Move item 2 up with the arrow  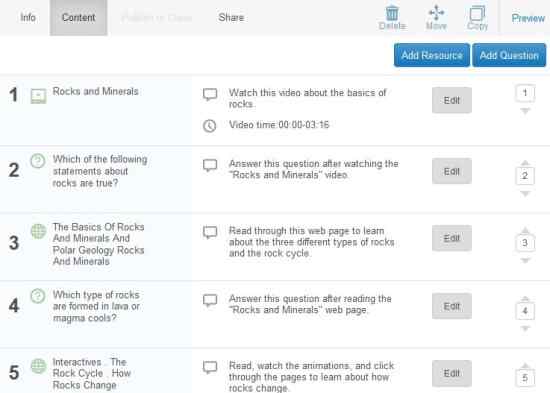[x=525, y=163]
